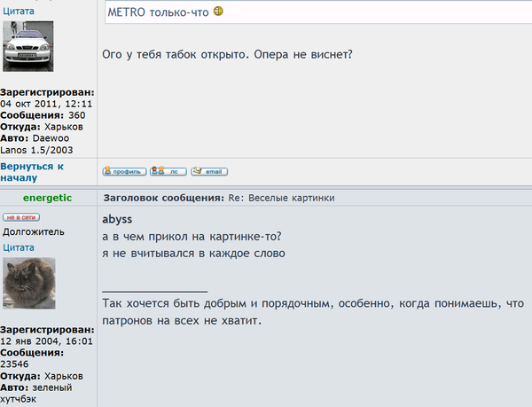The height and width of the screenshot is (407, 532).
Task: Click 'Вернуться к началу' link
Action: coord(33,171)
